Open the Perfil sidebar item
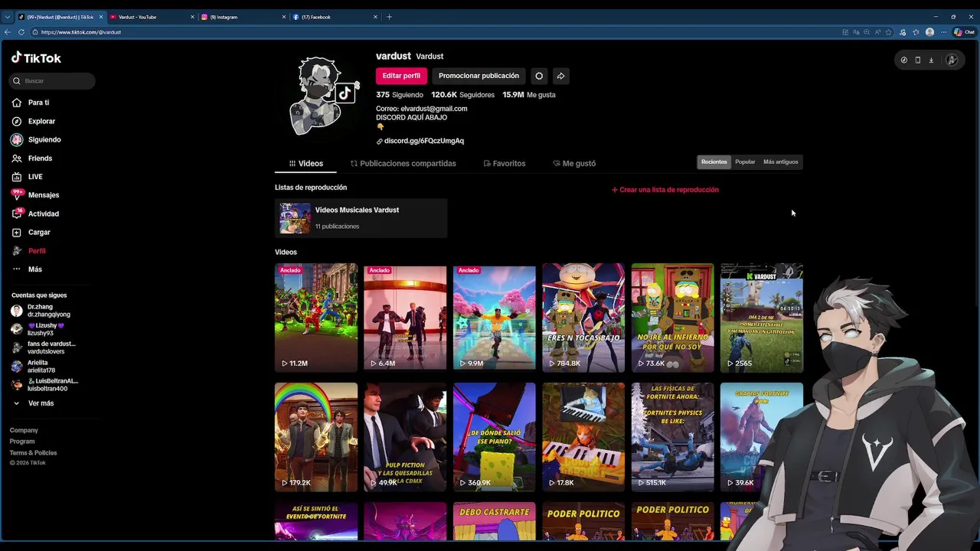Image resolution: width=980 pixels, height=551 pixels. [29, 251]
